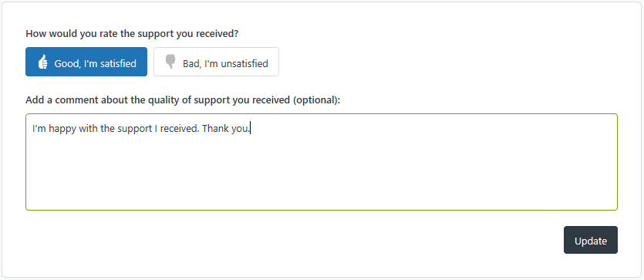The width and height of the screenshot is (644, 280).
Task: Focus the support quality comment box
Action: (x=321, y=162)
